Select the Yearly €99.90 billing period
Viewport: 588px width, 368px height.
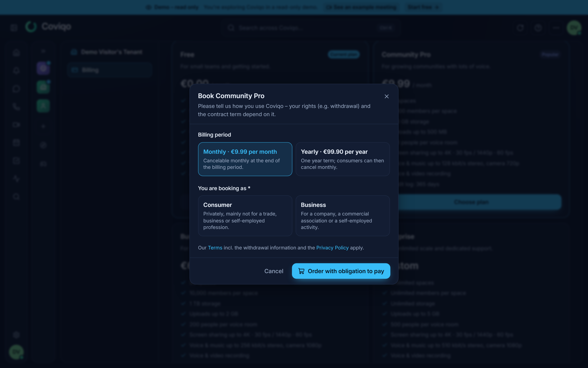coord(343,159)
